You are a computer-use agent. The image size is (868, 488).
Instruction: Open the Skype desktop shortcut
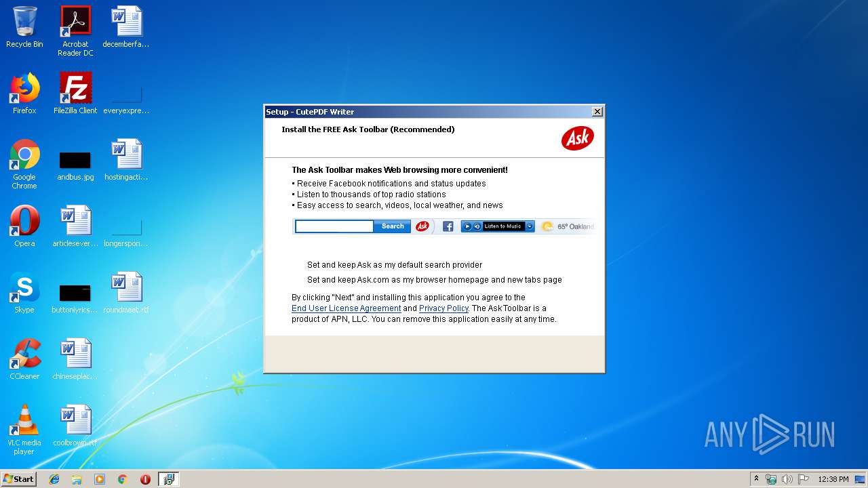point(24,293)
